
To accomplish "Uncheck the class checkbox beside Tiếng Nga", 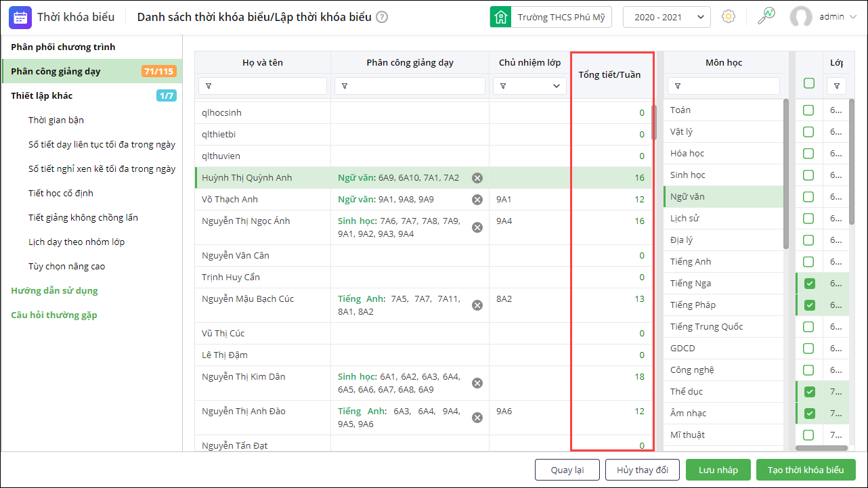I will [809, 284].
